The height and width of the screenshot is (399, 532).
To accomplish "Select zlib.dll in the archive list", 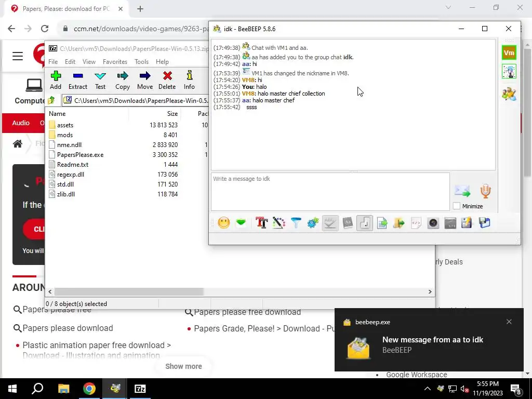I will pyautogui.click(x=66, y=194).
